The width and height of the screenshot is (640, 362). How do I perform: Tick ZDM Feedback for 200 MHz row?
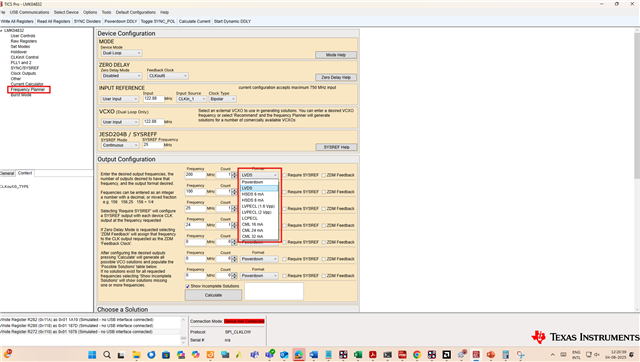(x=324, y=175)
